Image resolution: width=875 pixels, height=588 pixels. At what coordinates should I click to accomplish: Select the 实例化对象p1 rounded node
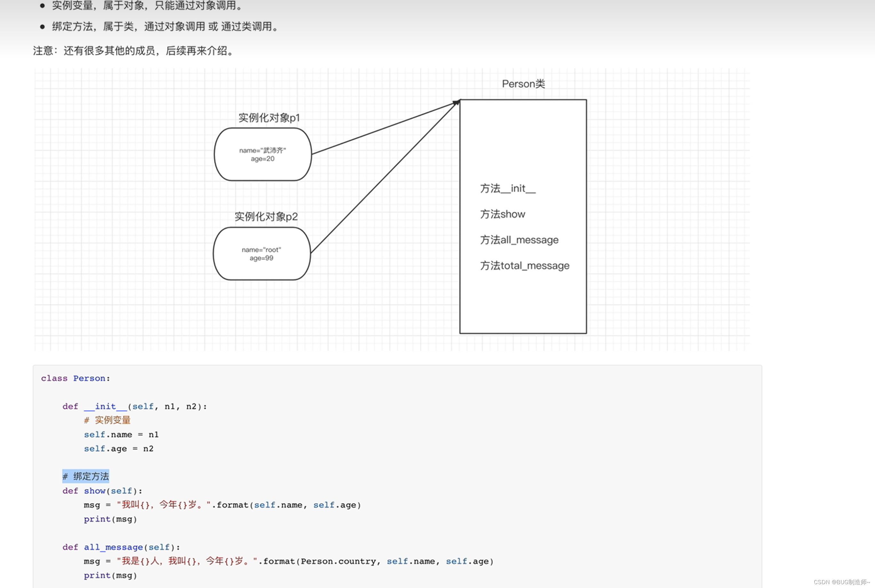(x=262, y=155)
